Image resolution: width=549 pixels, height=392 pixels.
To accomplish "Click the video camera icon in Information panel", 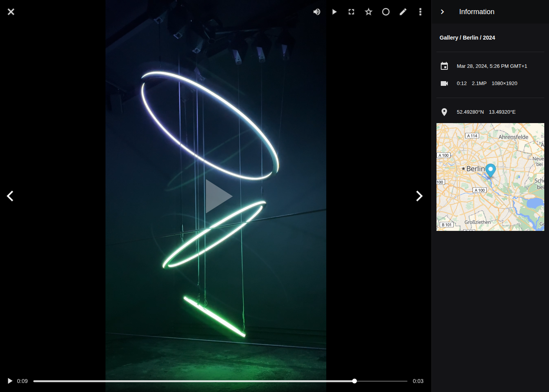I will point(444,83).
